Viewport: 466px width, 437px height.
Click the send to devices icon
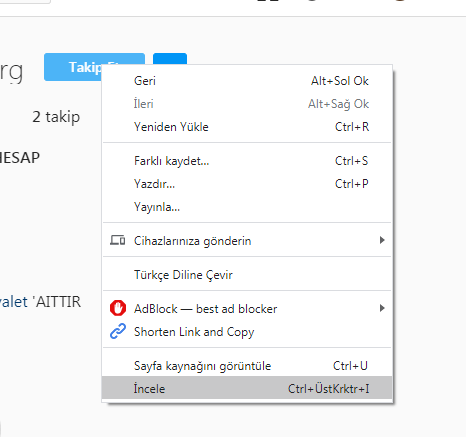click(x=118, y=240)
